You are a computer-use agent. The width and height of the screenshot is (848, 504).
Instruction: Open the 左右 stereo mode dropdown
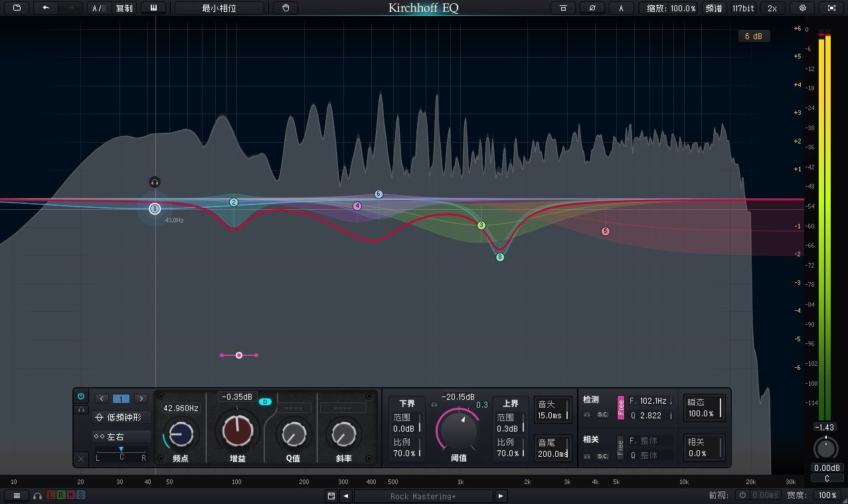tap(122, 436)
